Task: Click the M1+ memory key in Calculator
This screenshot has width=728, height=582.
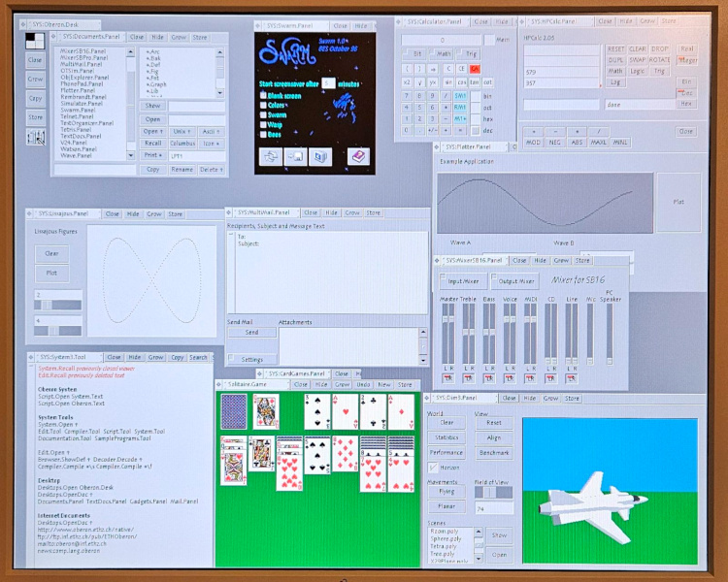Action: pyautogui.click(x=460, y=118)
